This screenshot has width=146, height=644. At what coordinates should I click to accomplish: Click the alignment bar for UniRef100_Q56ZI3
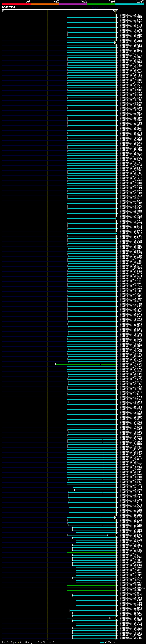pos(89,618)
